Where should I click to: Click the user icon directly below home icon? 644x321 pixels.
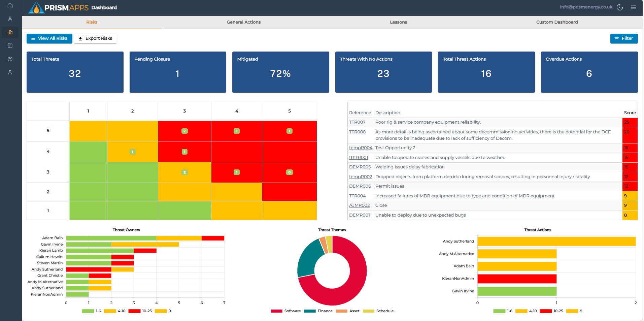pyautogui.click(x=10, y=19)
